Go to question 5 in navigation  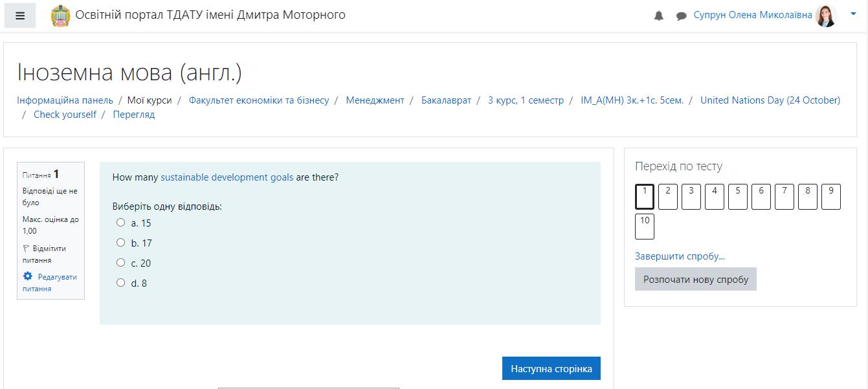[x=738, y=197]
